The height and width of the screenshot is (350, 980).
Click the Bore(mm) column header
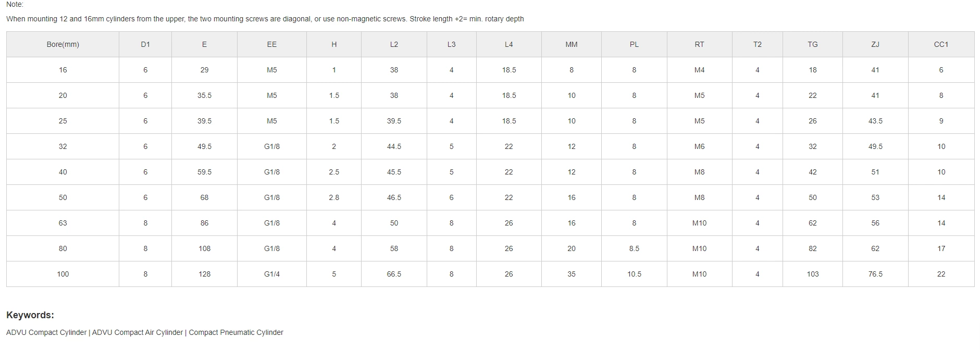(x=63, y=44)
